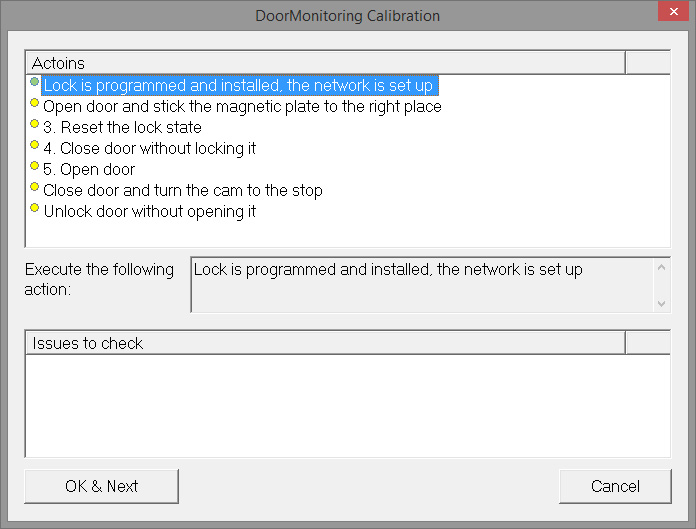Select '4. Close door without locking it' item
The image size is (696, 529).
tap(150, 149)
